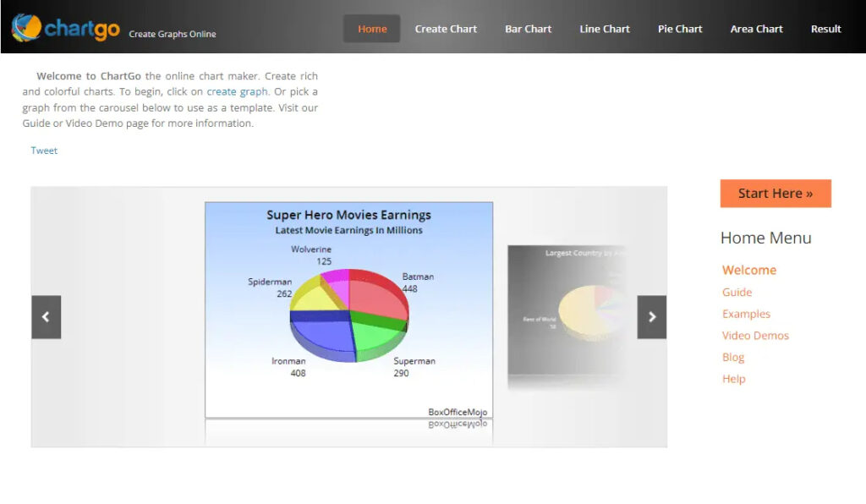Go to the Home tab
Screen dimensions: 866x504
[371, 28]
